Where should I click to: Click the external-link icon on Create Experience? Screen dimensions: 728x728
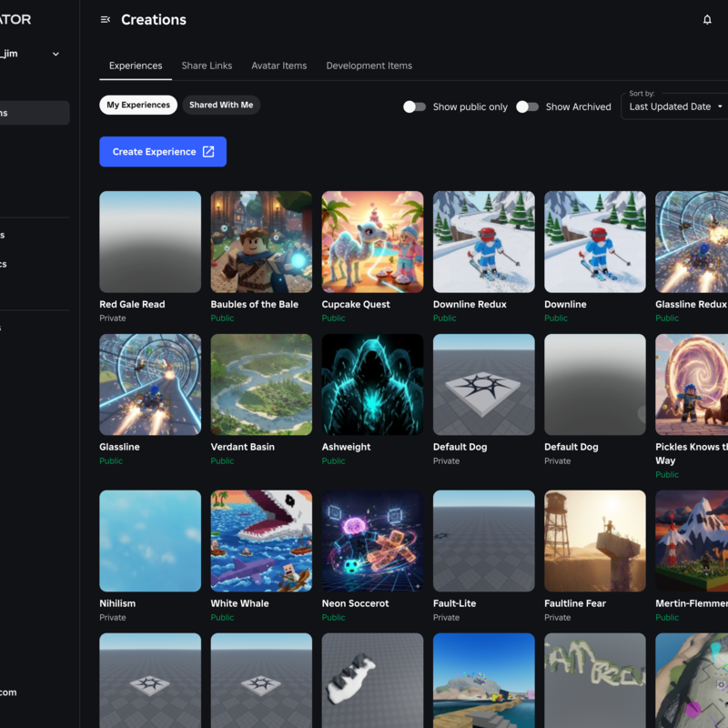(x=206, y=151)
